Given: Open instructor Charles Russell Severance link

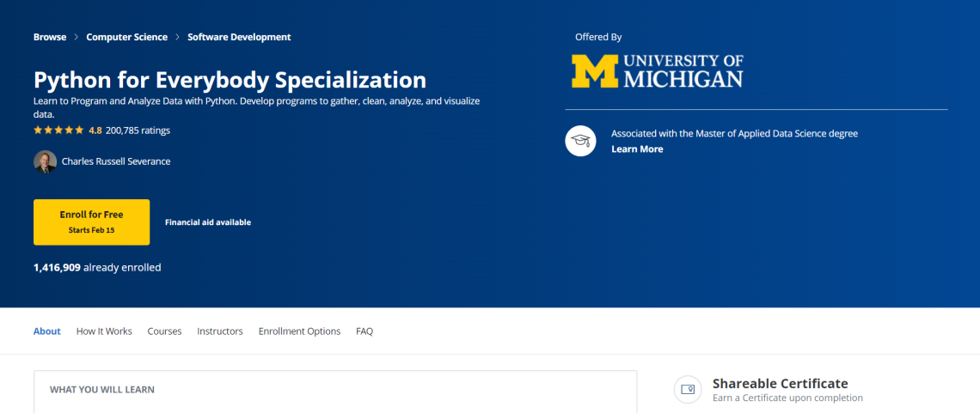Looking at the screenshot, I should [x=116, y=161].
